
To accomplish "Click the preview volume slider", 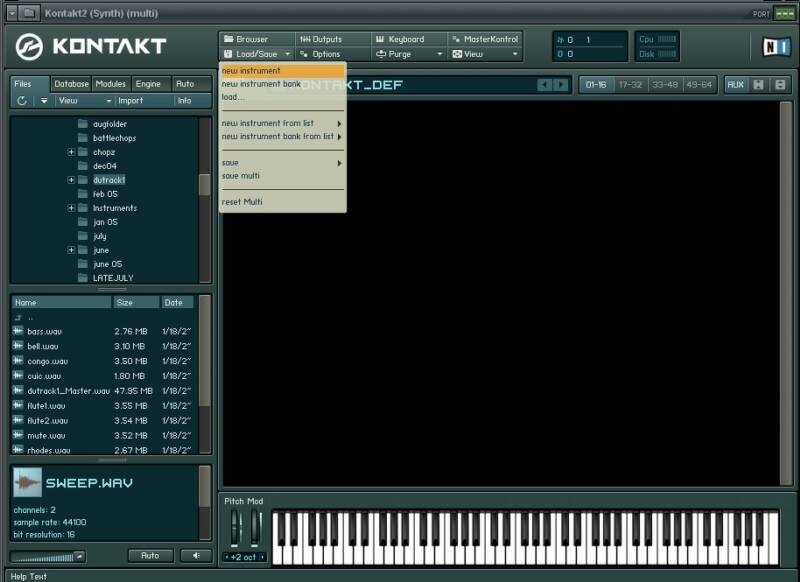I will tap(48, 556).
